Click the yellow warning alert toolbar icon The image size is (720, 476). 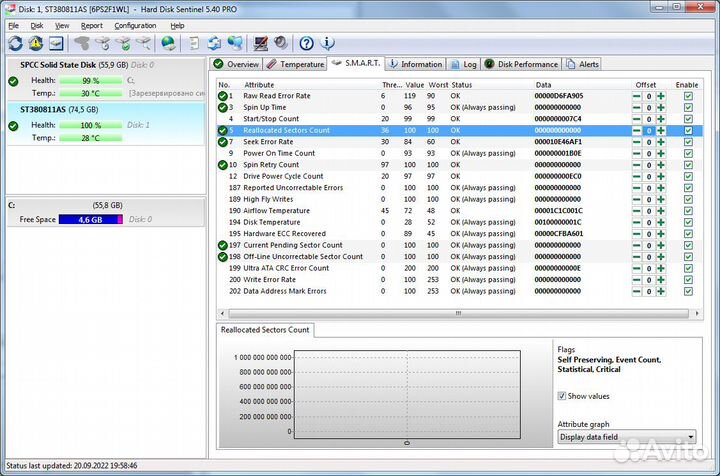(x=35, y=43)
